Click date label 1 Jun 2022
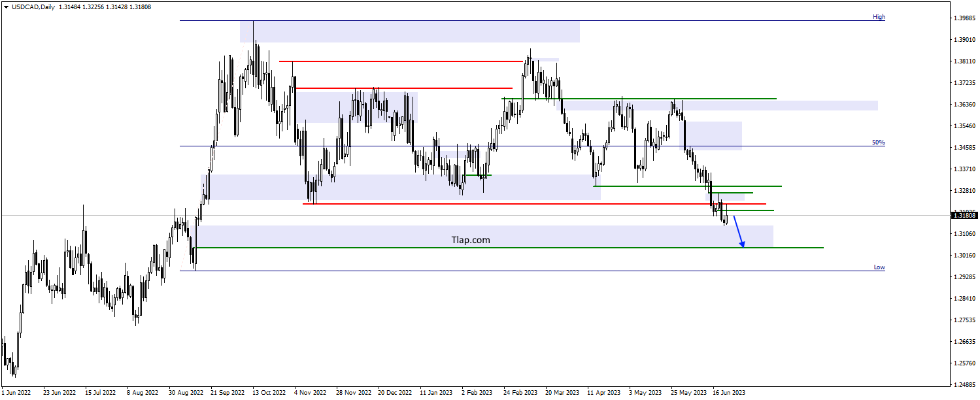The width and height of the screenshot is (980, 400). [16, 393]
